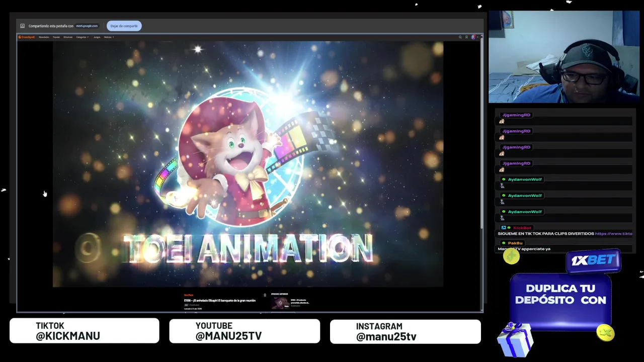Open the Crunchyroll logo home link
Screen dimensions: 644x362
(27, 37)
